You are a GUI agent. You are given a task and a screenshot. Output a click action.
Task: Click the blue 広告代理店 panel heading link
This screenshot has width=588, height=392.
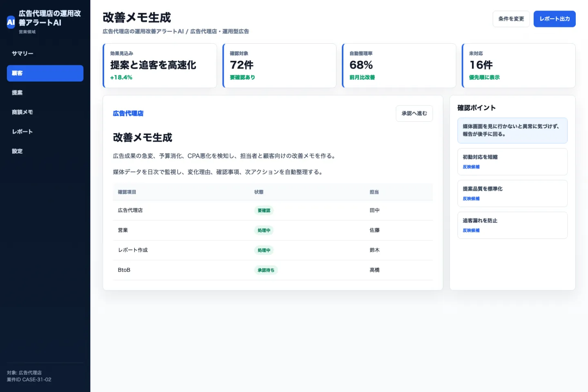tap(128, 114)
